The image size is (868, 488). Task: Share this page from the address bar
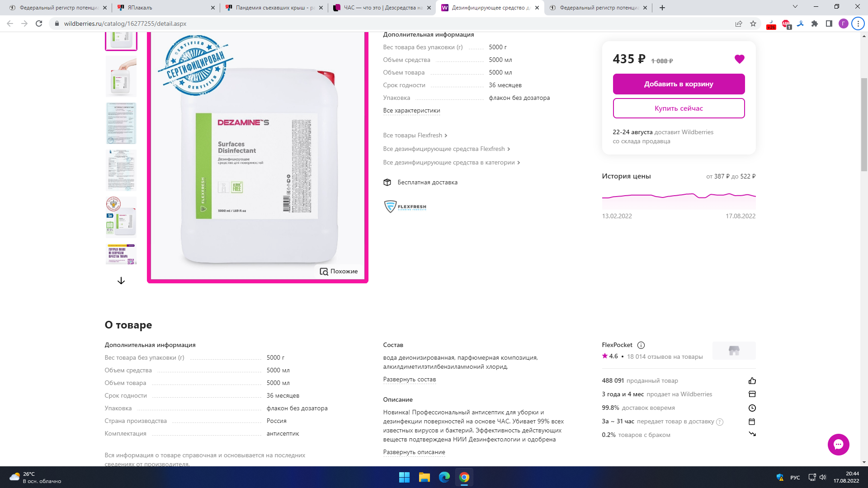739,23
